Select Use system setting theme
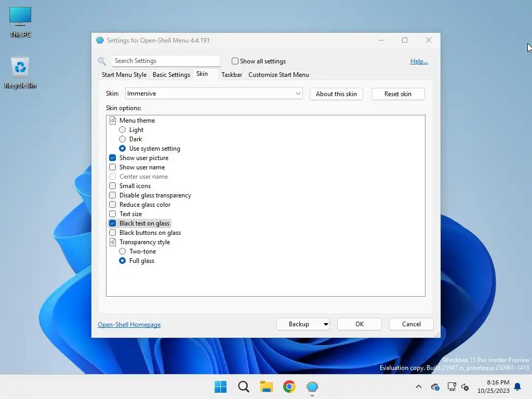532x399 pixels. click(x=123, y=149)
